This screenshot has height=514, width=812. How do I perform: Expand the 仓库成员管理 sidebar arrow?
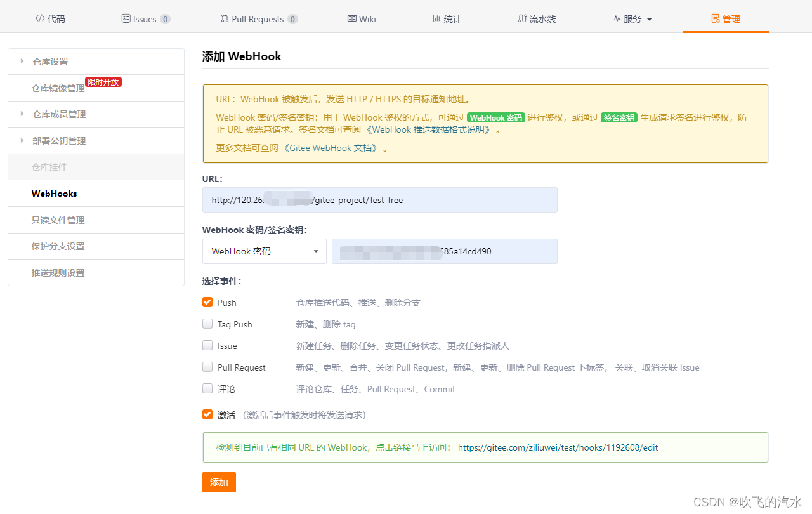[22, 114]
